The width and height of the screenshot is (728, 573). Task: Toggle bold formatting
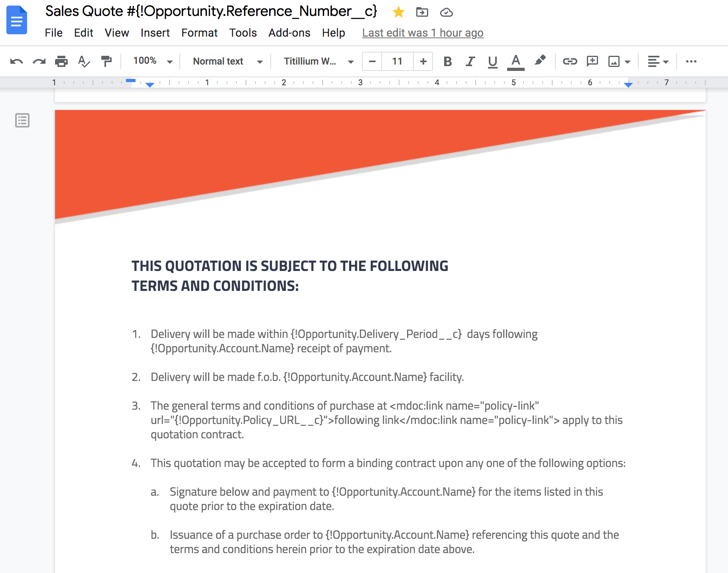tap(447, 61)
